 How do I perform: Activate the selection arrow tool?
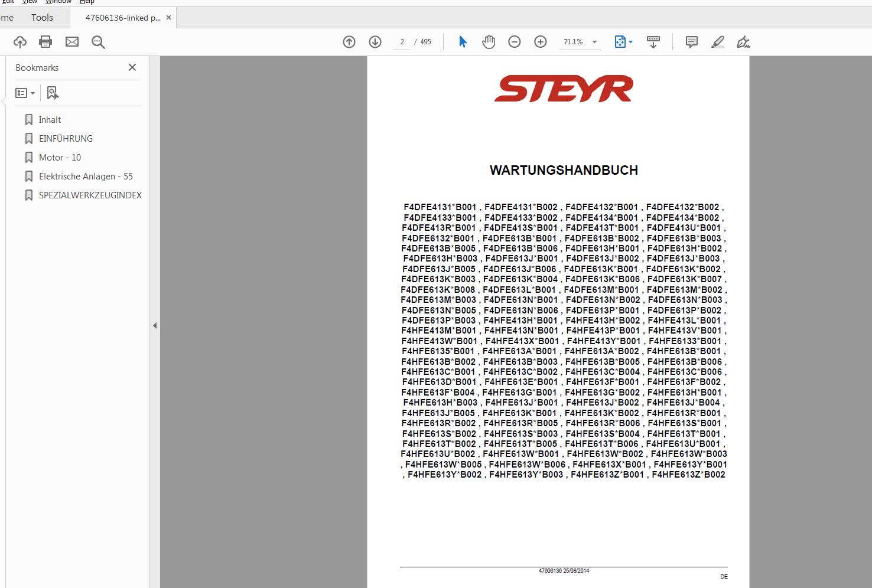pyautogui.click(x=463, y=41)
